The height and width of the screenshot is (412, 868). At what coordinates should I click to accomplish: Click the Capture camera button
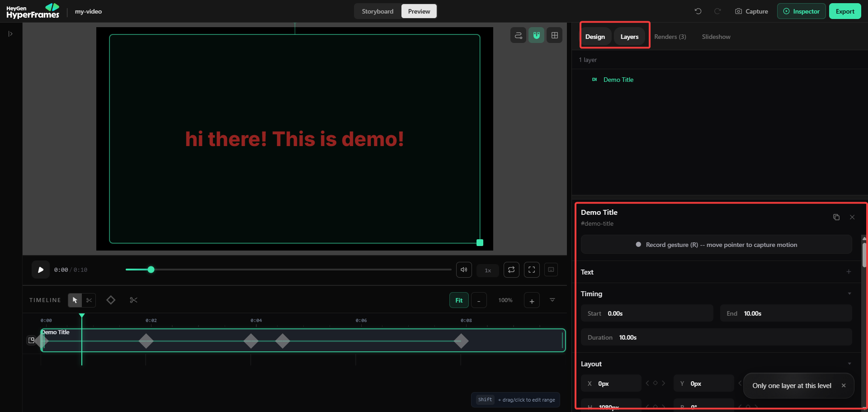click(x=751, y=11)
